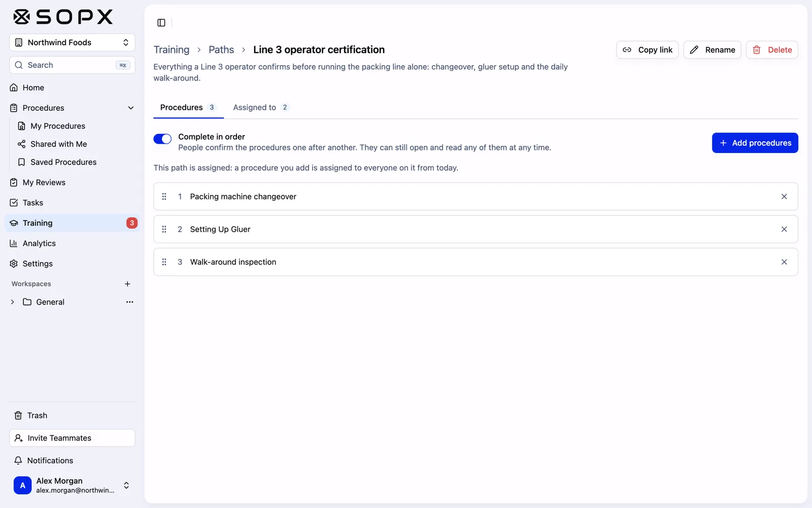
Task: Navigate to Paths breadcrumb
Action: [221, 50]
